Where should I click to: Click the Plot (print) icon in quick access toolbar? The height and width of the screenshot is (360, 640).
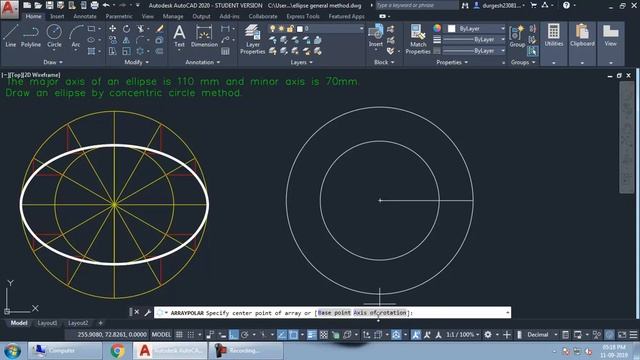click(94, 5)
